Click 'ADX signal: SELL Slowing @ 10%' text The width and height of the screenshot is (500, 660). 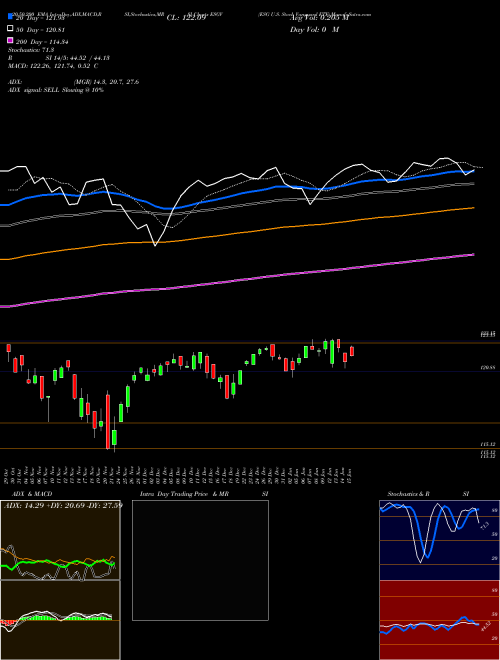[x=56, y=90]
